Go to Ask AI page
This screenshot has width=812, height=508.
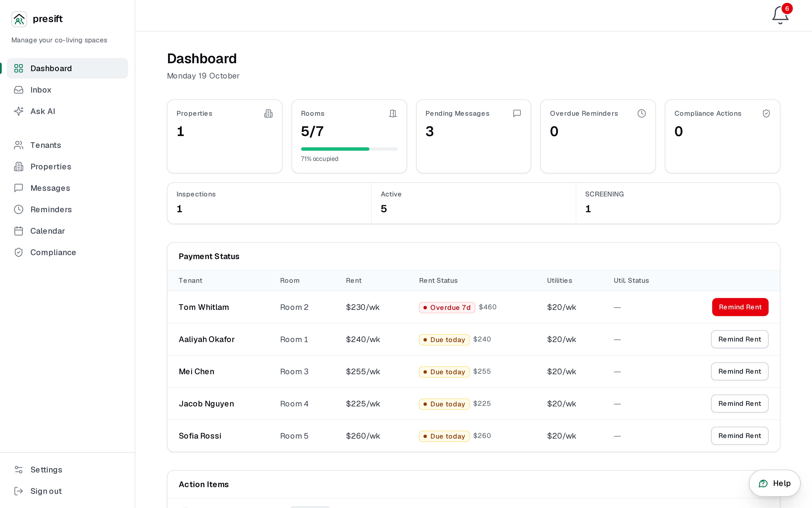(67, 111)
